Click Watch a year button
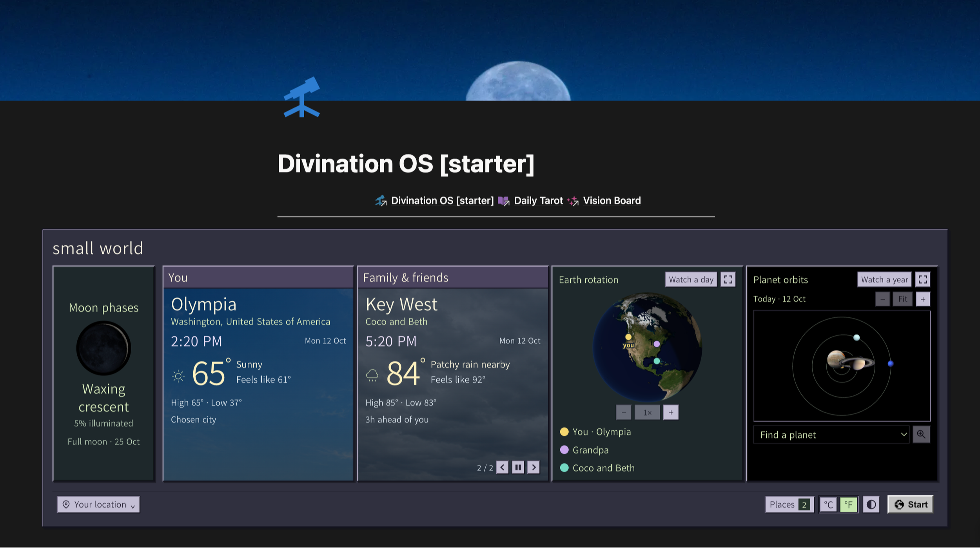980x548 pixels. (884, 279)
